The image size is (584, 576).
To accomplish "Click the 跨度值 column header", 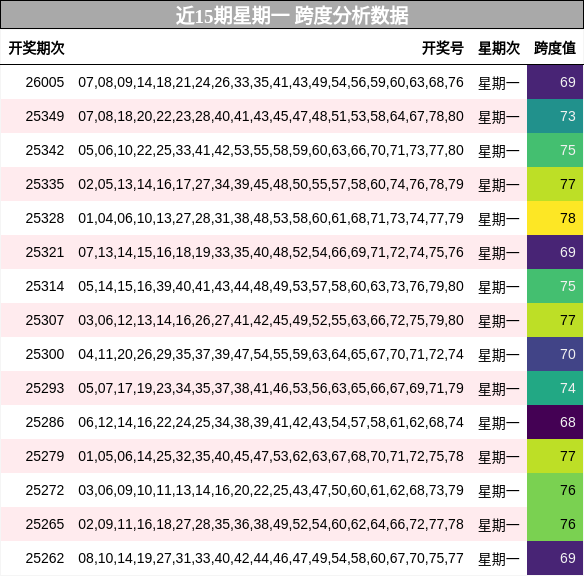I will pos(555,48).
